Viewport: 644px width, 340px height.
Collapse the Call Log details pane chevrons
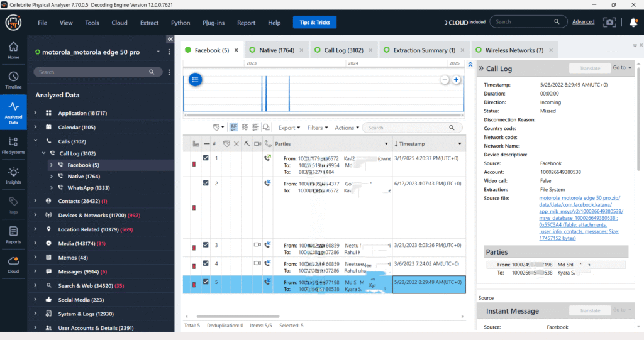[481, 69]
